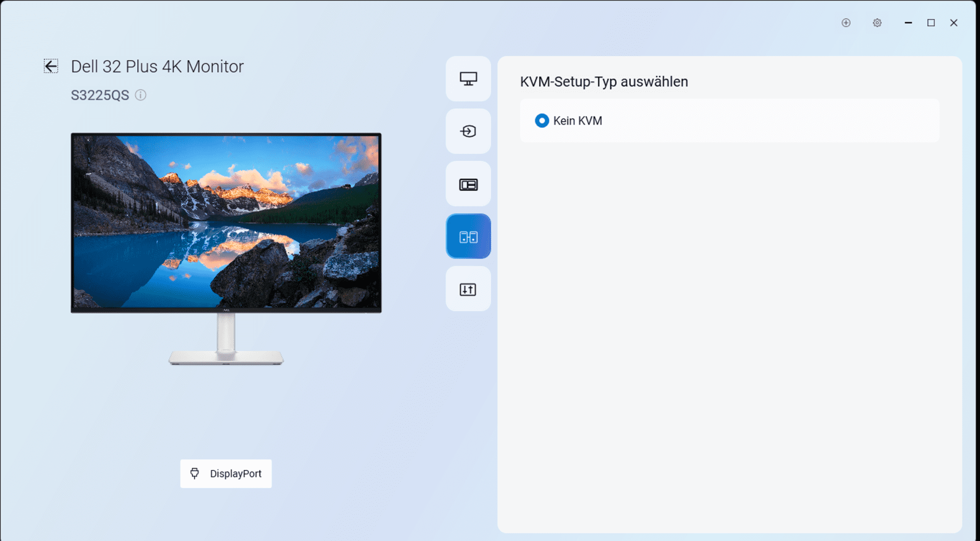
Task: Open the Input source tab icon
Action: pos(468,131)
